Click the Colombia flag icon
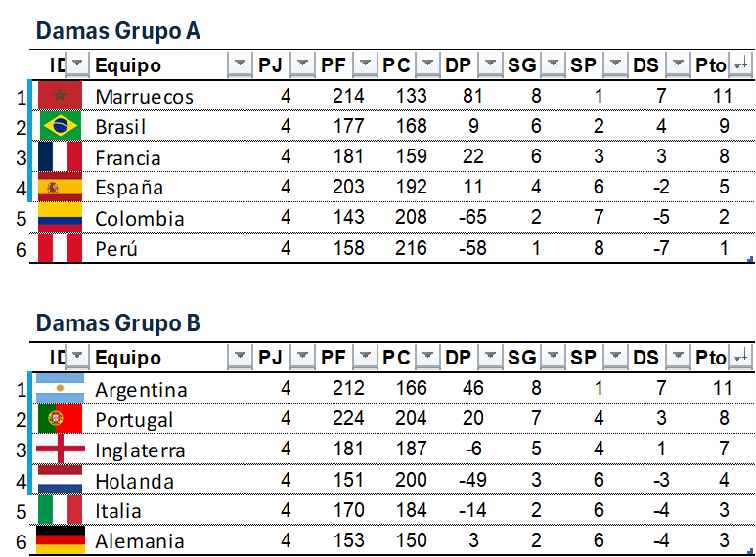This screenshot has width=756, height=557. (x=60, y=217)
